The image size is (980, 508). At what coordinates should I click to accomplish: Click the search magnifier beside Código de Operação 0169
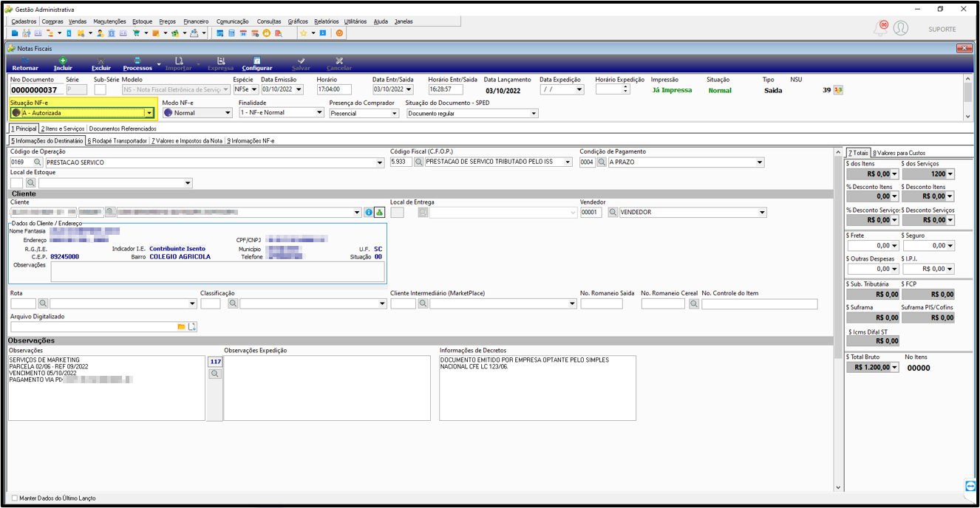(x=38, y=162)
